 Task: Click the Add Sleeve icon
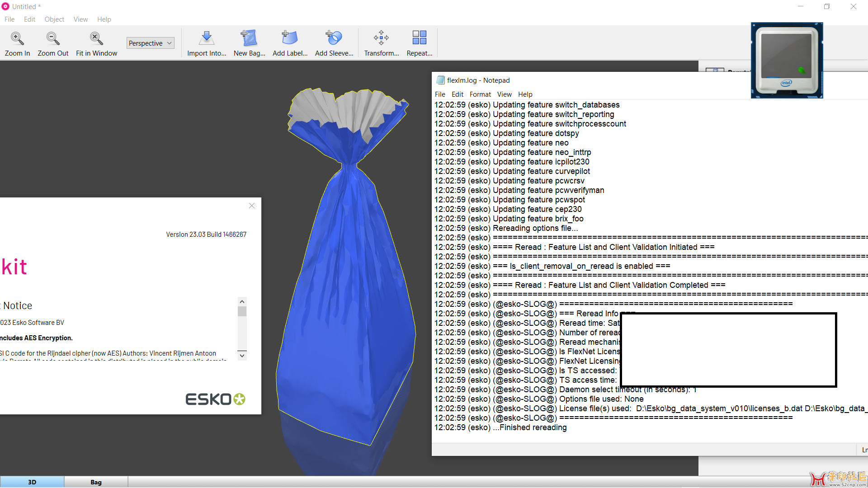[334, 39]
